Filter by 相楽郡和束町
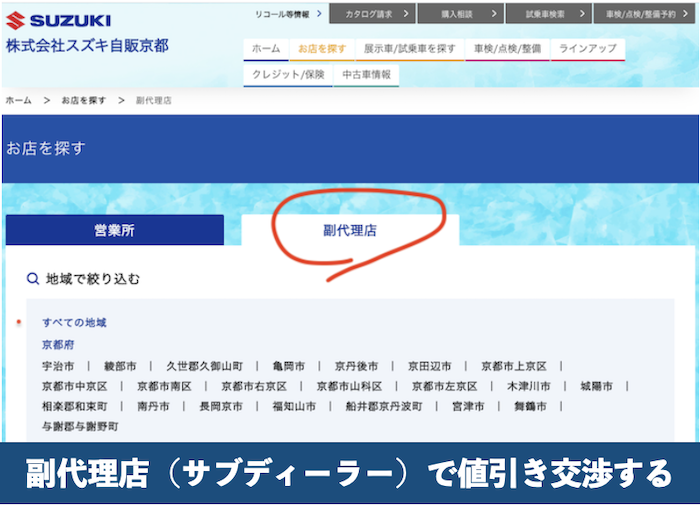 75,406
